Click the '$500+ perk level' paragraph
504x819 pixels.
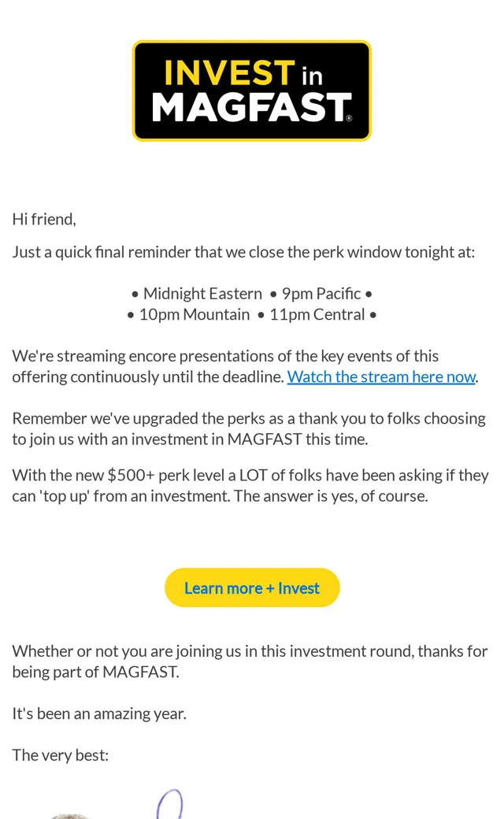250,485
